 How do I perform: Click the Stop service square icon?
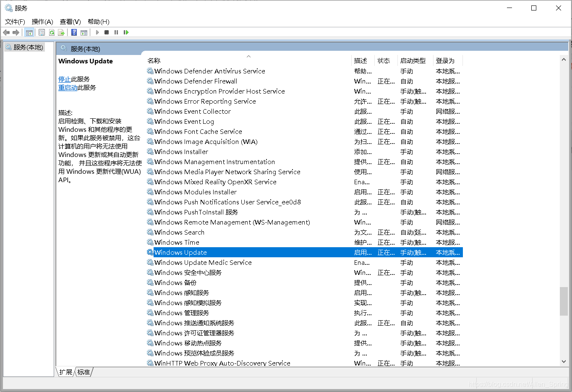point(107,32)
